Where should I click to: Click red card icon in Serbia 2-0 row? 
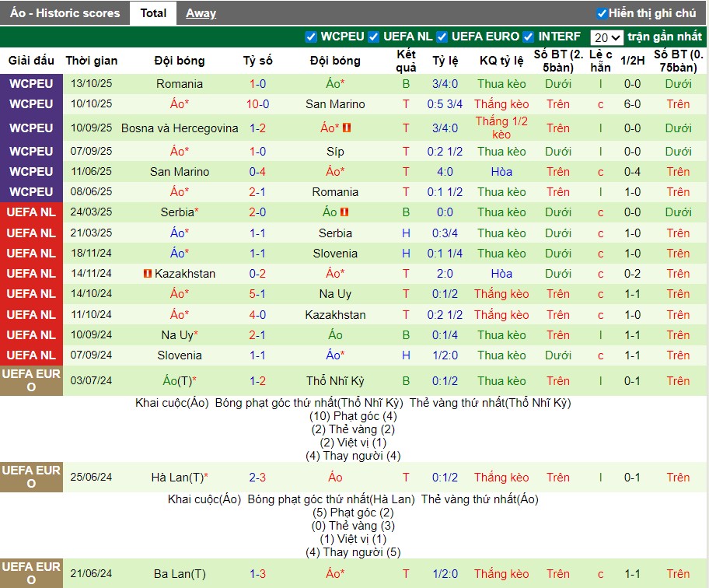click(344, 212)
